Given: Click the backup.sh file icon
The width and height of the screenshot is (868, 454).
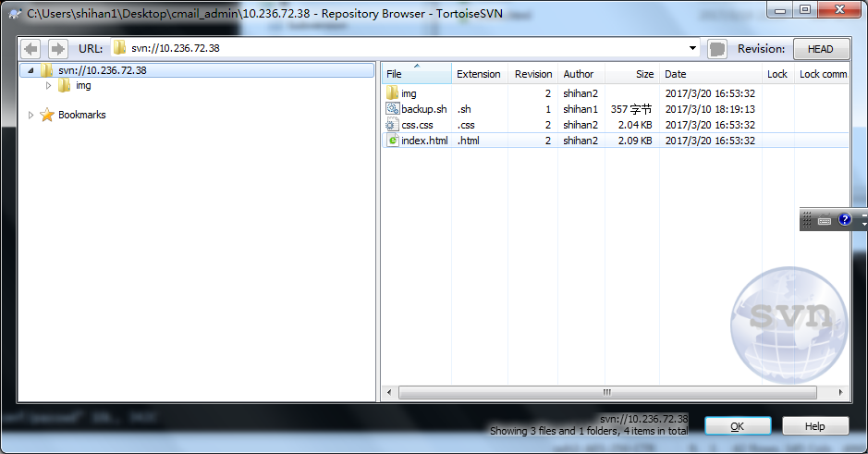Looking at the screenshot, I should (x=393, y=108).
